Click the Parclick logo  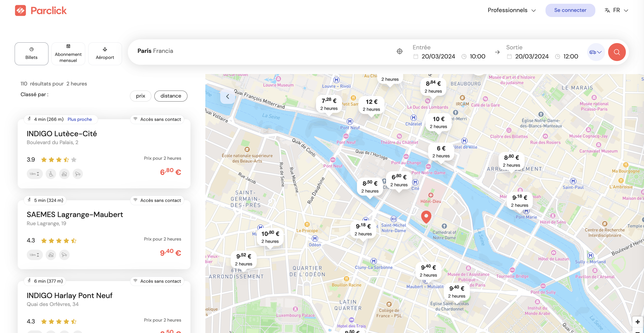pos(41,10)
